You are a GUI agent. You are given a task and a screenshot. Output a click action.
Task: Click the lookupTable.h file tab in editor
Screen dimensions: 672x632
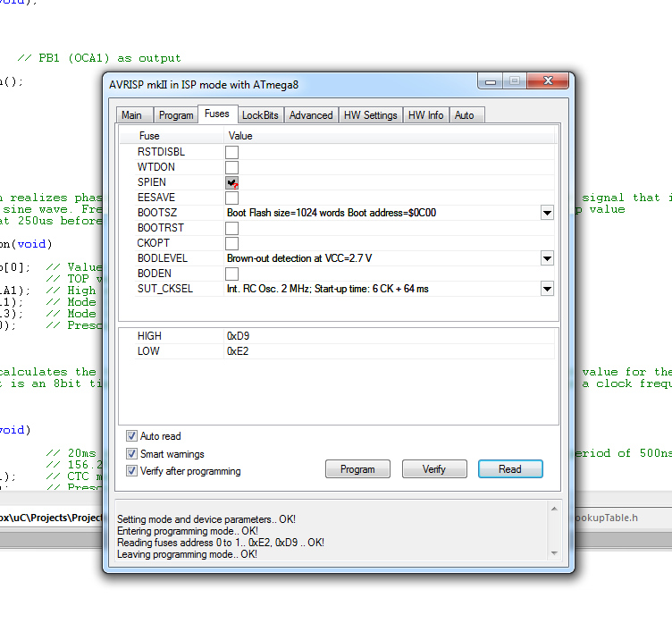(x=606, y=518)
